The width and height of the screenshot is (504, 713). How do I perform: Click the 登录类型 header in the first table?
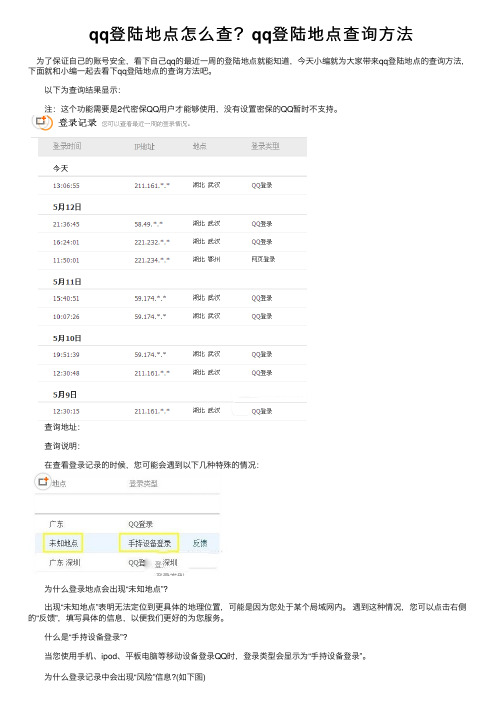click(x=265, y=146)
